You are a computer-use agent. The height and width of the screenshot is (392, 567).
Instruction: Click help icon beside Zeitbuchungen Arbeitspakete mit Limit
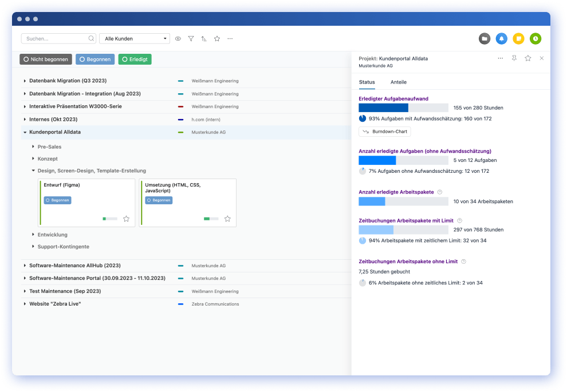459,221
